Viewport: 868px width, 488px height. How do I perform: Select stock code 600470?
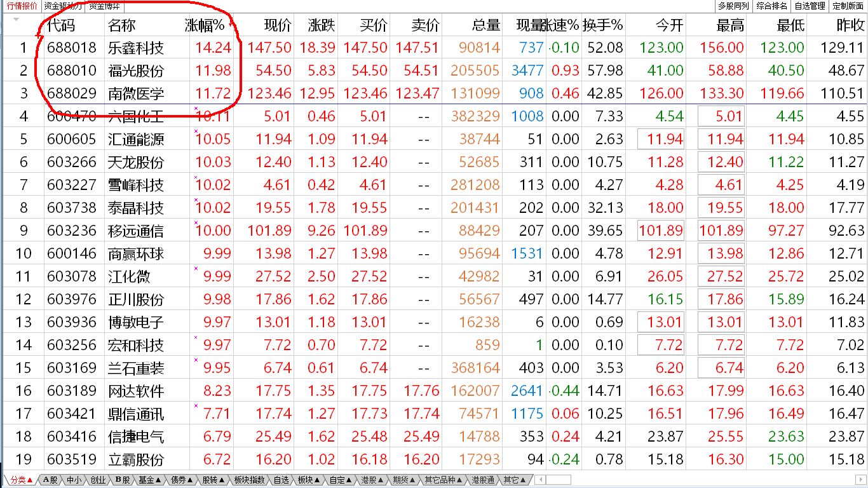72,116
